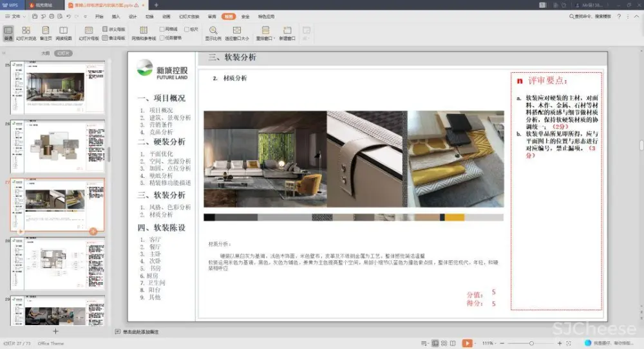Viewport: 644px width, 349px height.
Task: Open the 插入 insert ribbon tab
Action: point(116,16)
